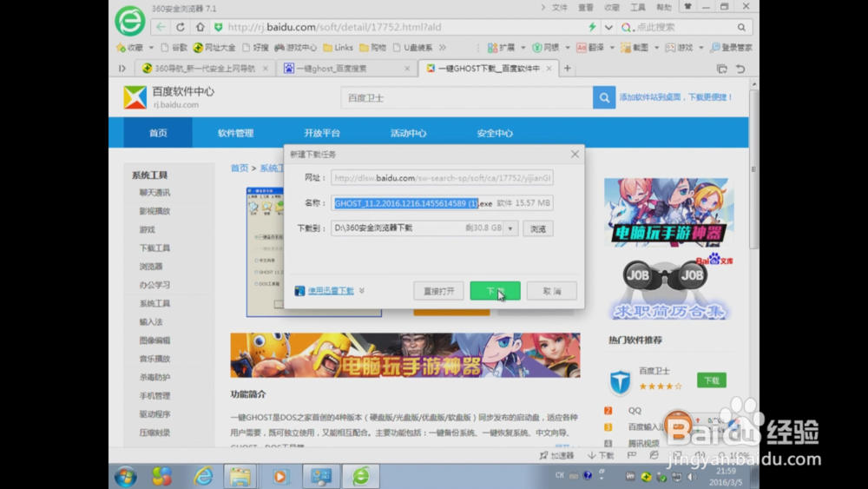Open the 截图 dropdown arrow
Image resolution: width=868 pixels, height=489 pixels.
pos(656,48)
